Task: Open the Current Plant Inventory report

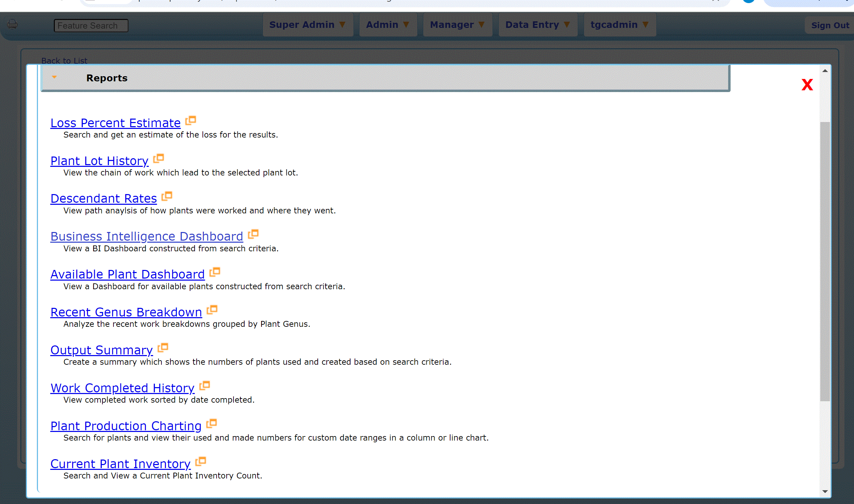Action: [x=120, y=464]
